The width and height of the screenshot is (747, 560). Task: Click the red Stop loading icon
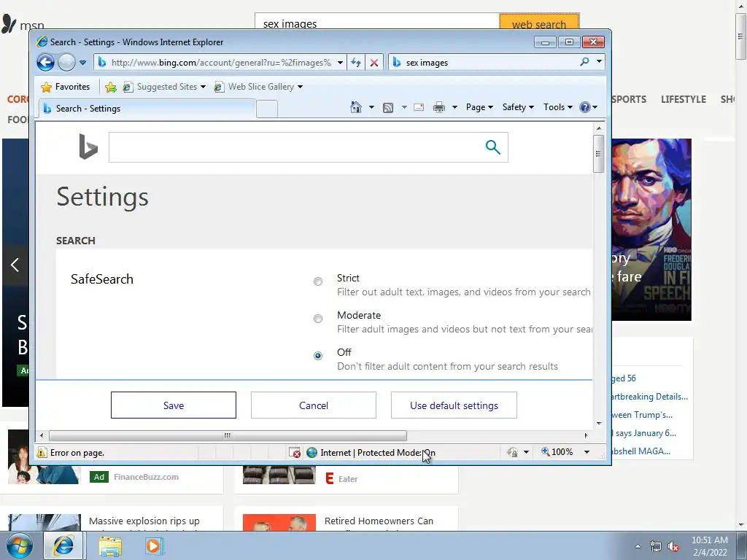pos(374,63)
